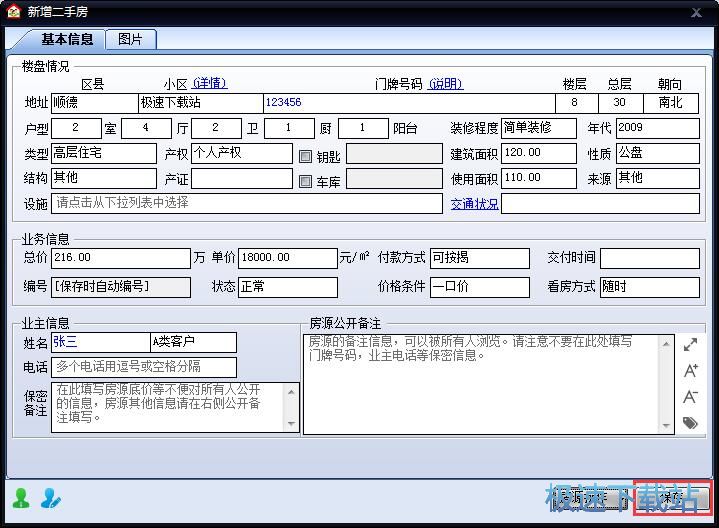The width and height of the screenshot is (719, 528).
Task: Switch to the 图片 tab
Action: 130,39
